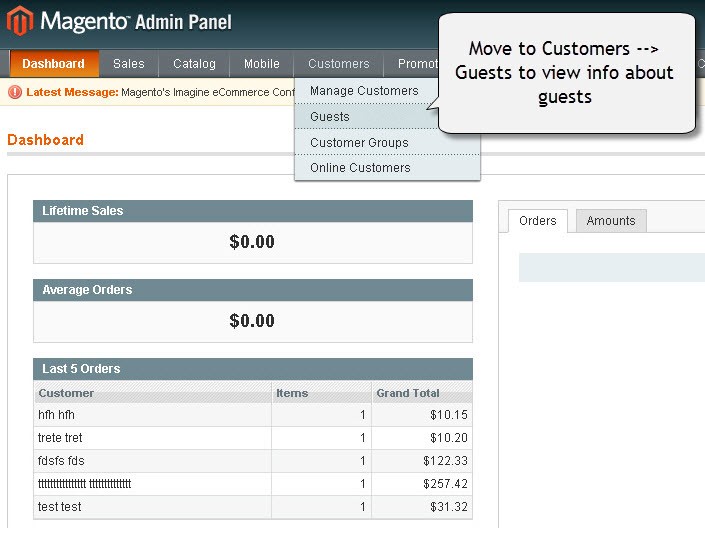Image resolution: width=705 pixels, height=536 pixels.
Task: Click grand total $257.42
Action: pos(445,484)
